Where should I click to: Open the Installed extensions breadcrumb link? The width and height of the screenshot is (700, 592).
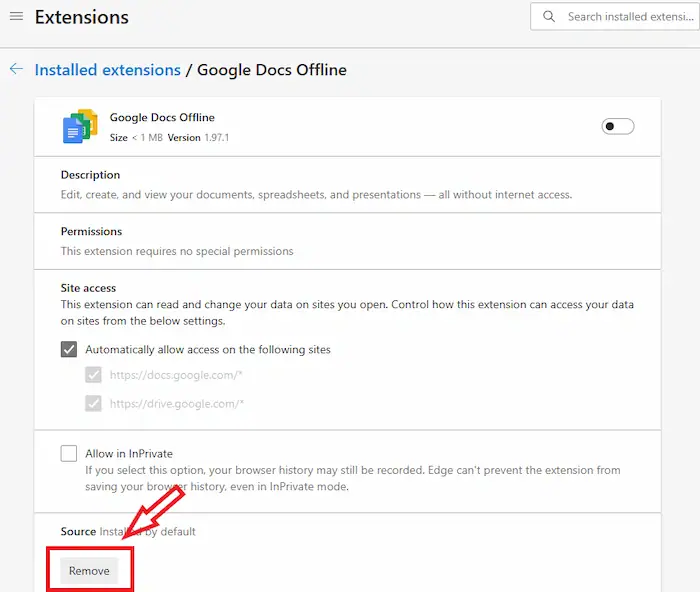[107, 70]
